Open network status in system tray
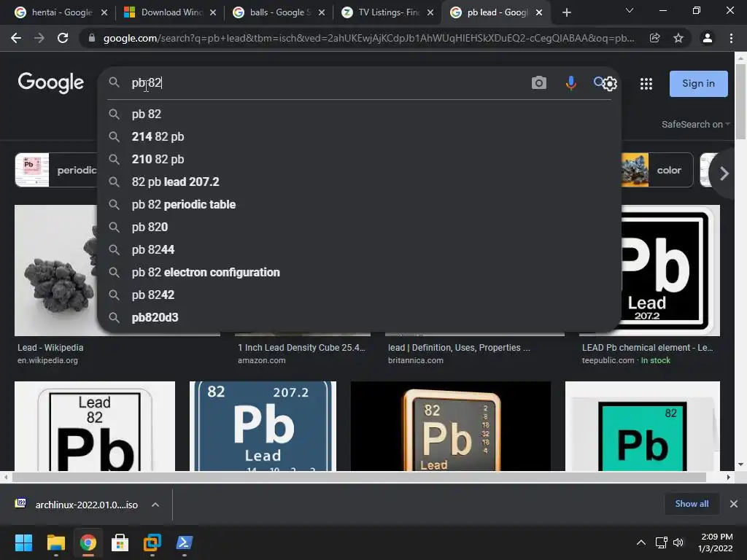Viewport: 747px width, 560px height. click(661, 542)
